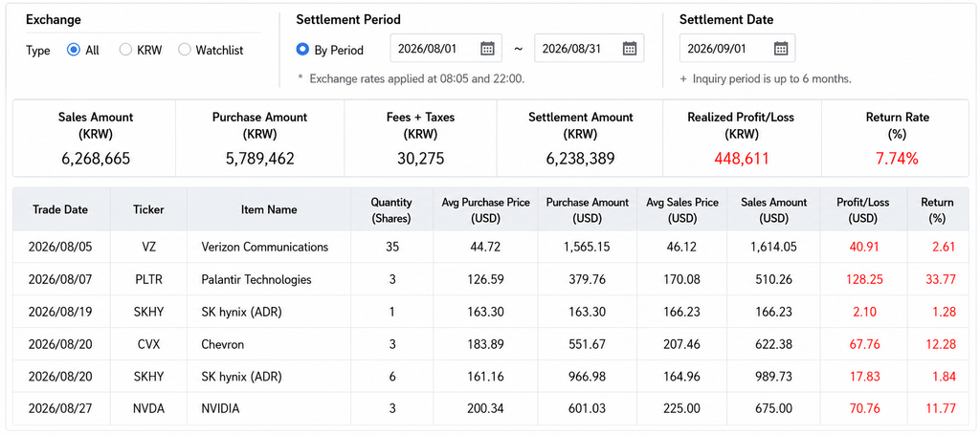Viewport: 980px width, 435px height.
Task: Click the Trade Date column header
Action: tap(60, 209)
